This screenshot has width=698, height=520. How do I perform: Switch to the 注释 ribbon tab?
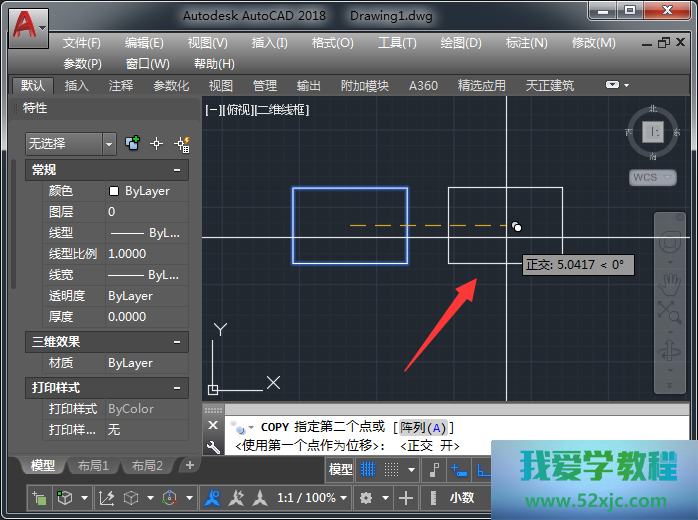click(121, 86)
